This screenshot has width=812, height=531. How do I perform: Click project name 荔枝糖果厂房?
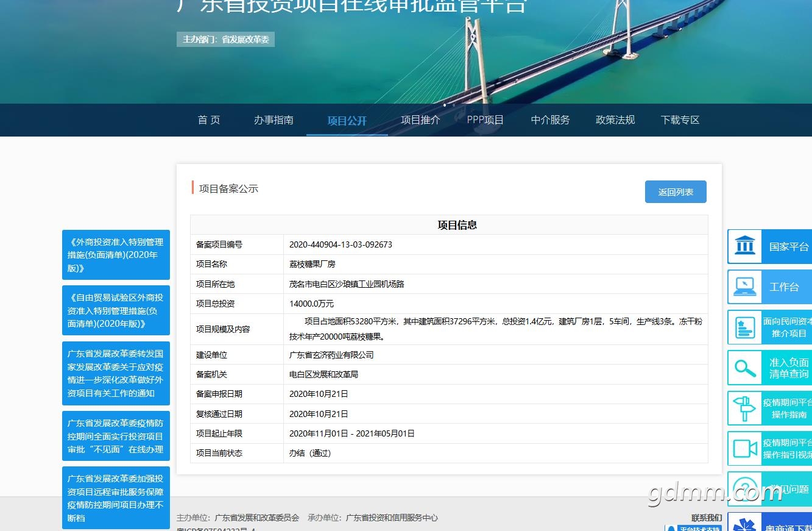[x=312, y=264]
